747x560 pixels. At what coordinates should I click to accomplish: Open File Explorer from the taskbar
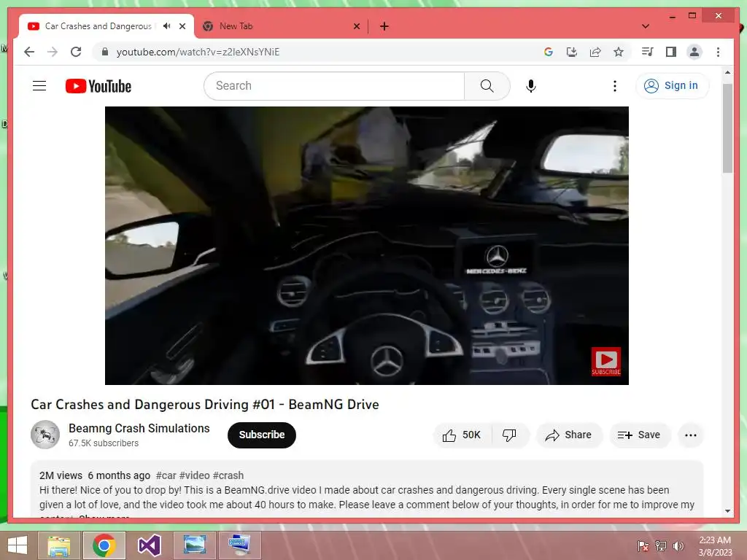pyautogui.click(x=58, y=545)
